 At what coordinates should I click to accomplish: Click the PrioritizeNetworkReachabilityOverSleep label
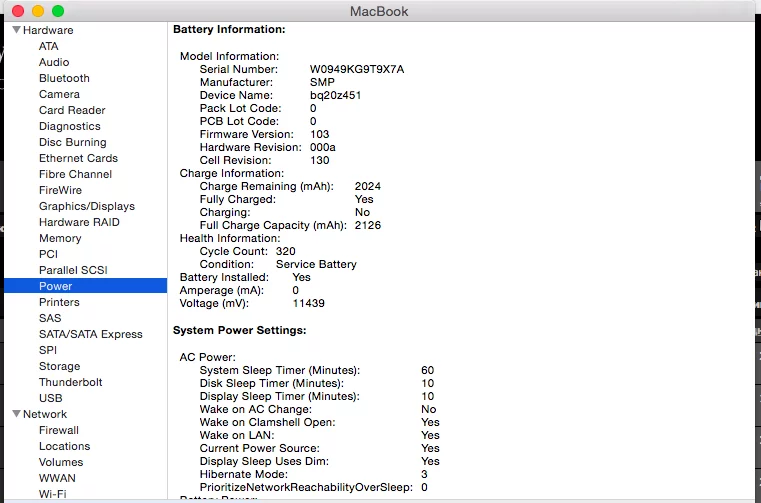[x=306, y=487]
